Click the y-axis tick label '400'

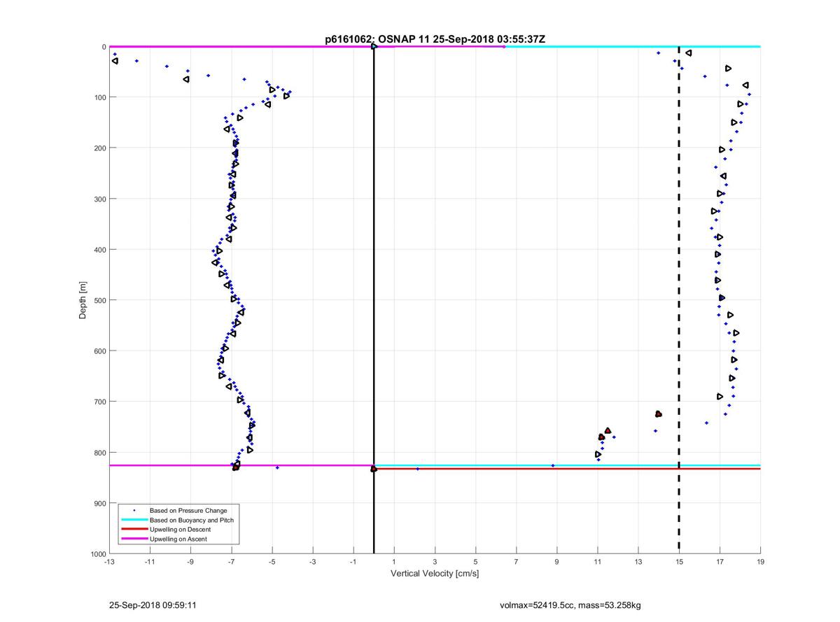(99, 250)
